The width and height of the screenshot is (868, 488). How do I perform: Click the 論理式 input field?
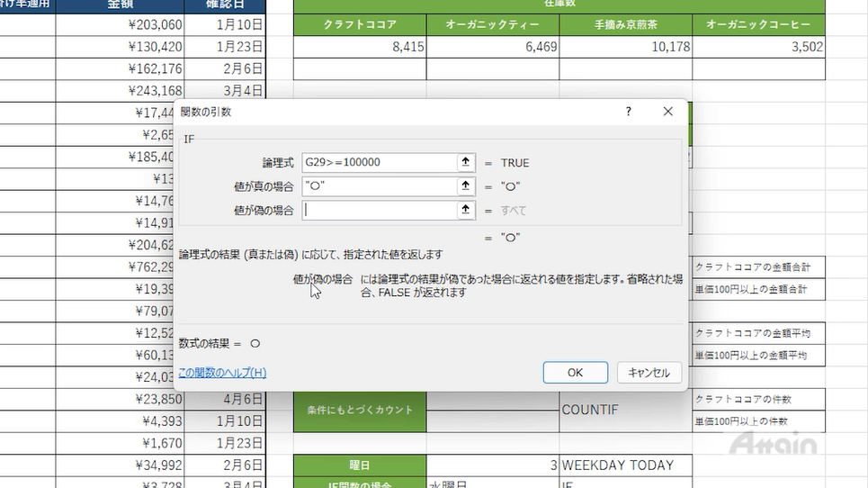click(x=379, y=163)
